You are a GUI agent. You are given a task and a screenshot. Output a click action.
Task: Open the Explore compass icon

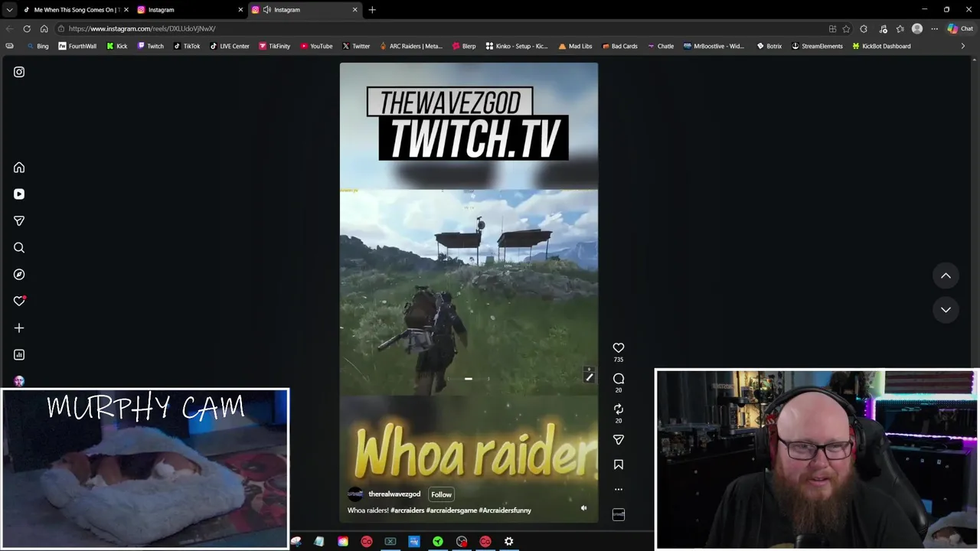point(19,275)
